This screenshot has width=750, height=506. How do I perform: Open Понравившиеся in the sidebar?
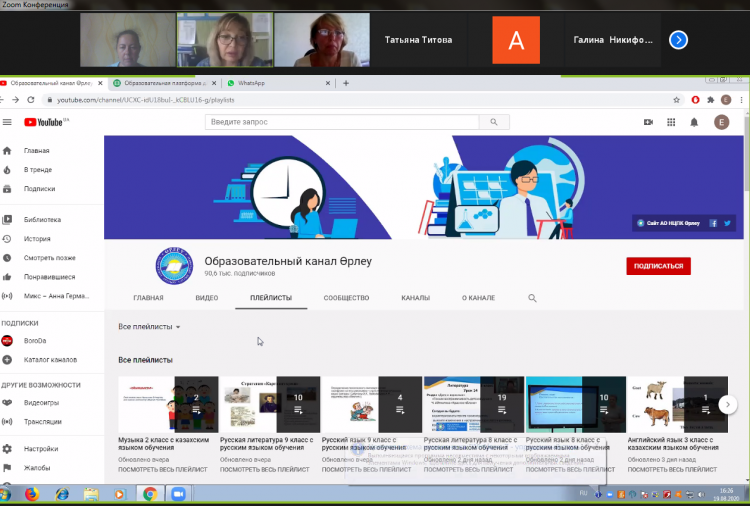click(52, 277)
